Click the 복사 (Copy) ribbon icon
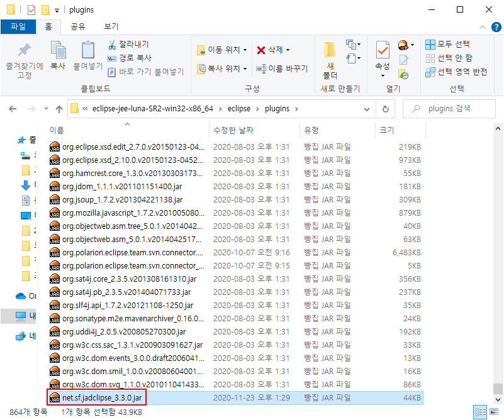This screenshot has width=504, height=420. [58, 55]
